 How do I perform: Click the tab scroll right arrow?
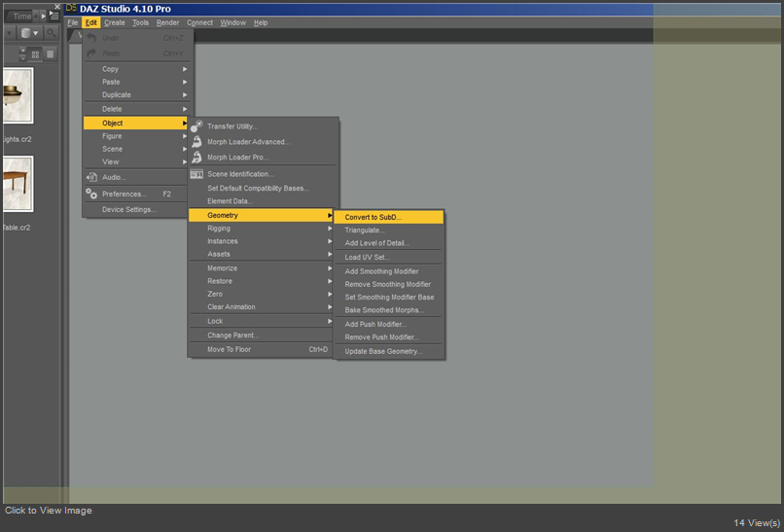pos(44,16)
